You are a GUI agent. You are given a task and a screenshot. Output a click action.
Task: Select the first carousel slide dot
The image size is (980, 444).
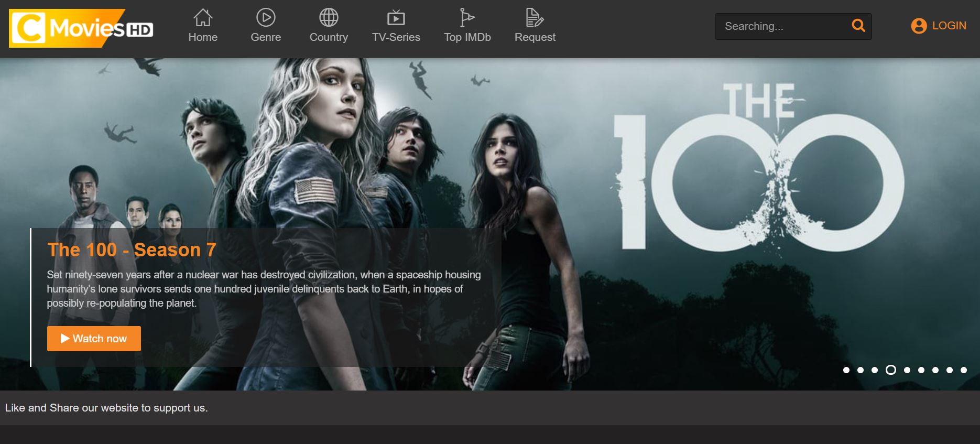[846, 370]
